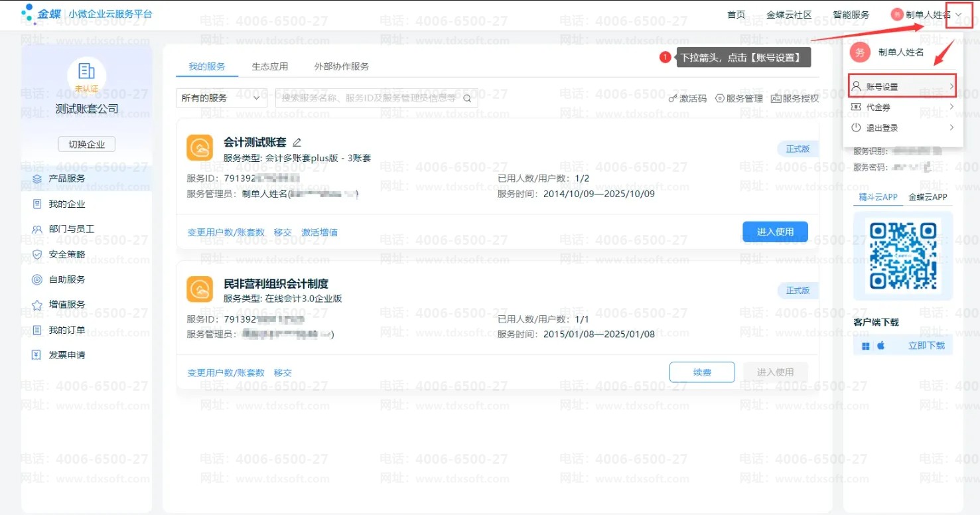
Task: Click the blue 进入使用 button for 会计测试账套
Action: pyautogui.click(x=775, y=232)
